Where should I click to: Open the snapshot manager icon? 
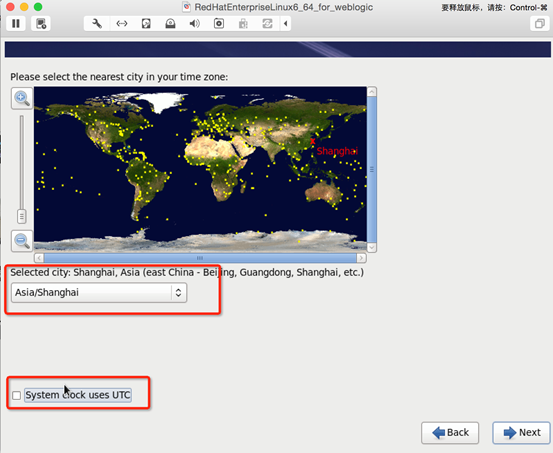tap(41, 24)
